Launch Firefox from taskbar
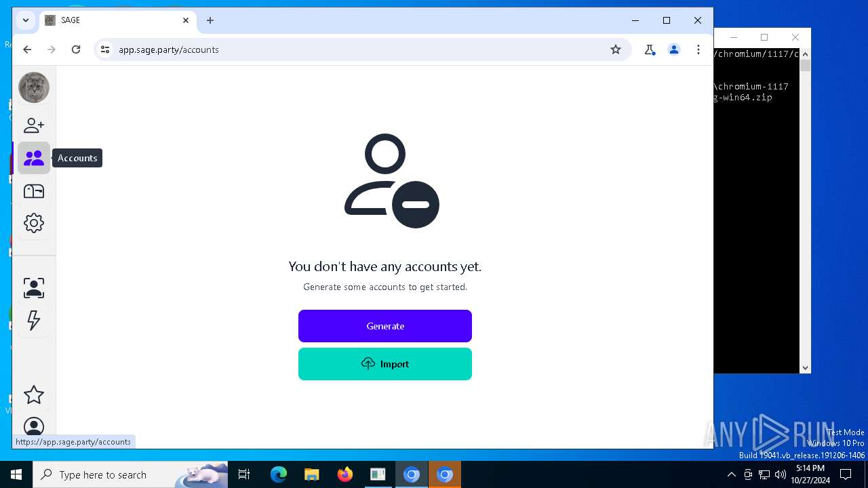This screenshot has width=868, height=488. (x=344, y=474)
